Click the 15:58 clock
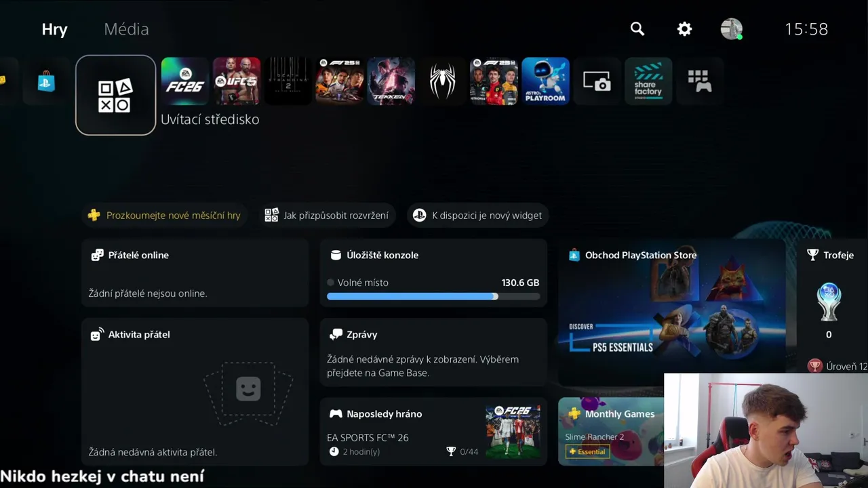Image resolution: width=868 pixels, height=488 pixels. click(x=806, y=29)
